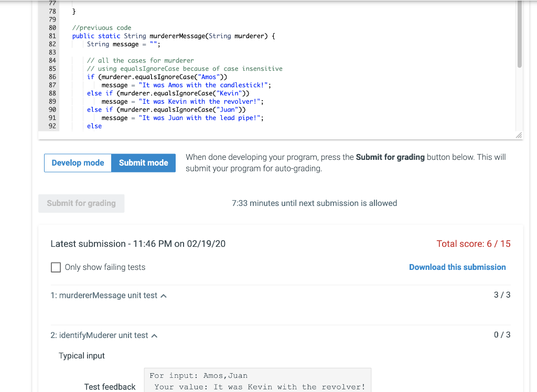This screenshot has height=392, width=537.
Task: Collapse the identifyMuderer unit test section
Action: 154,334
